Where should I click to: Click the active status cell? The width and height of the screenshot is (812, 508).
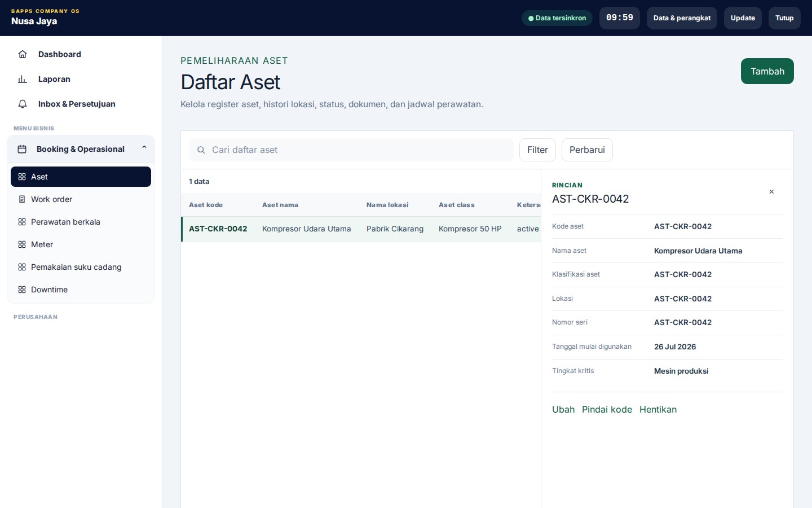pos(528,229)
